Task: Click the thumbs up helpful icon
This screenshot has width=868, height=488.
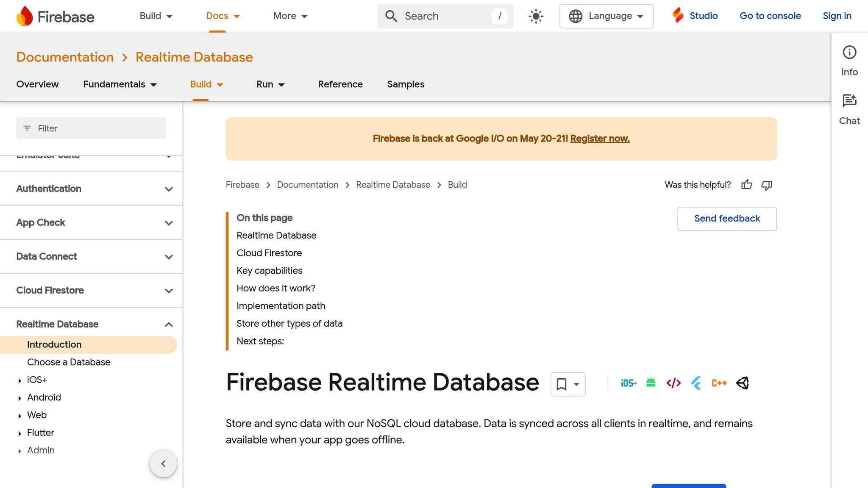Action: coord(747,185)
